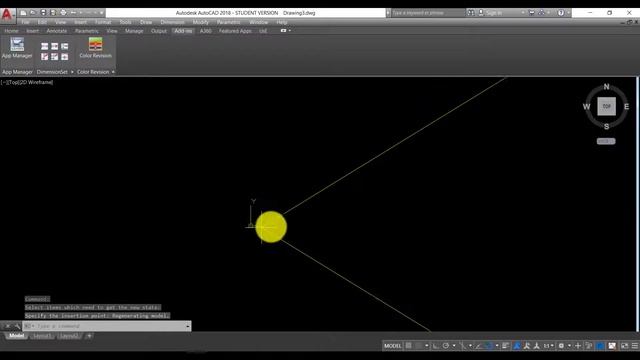Open the Draw menu
Image resolution: width=640 pixels, height=360 pixels.
click(146, 22)
